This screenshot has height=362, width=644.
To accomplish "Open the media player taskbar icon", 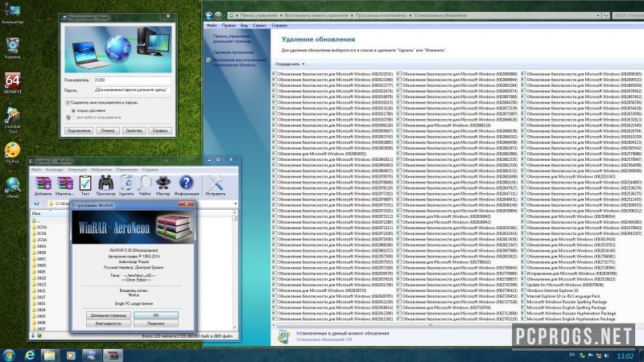I will (71, 355).
